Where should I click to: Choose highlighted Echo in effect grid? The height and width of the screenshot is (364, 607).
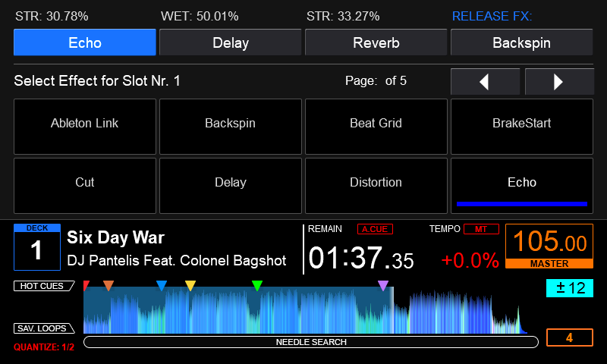(x=521, y=186)
